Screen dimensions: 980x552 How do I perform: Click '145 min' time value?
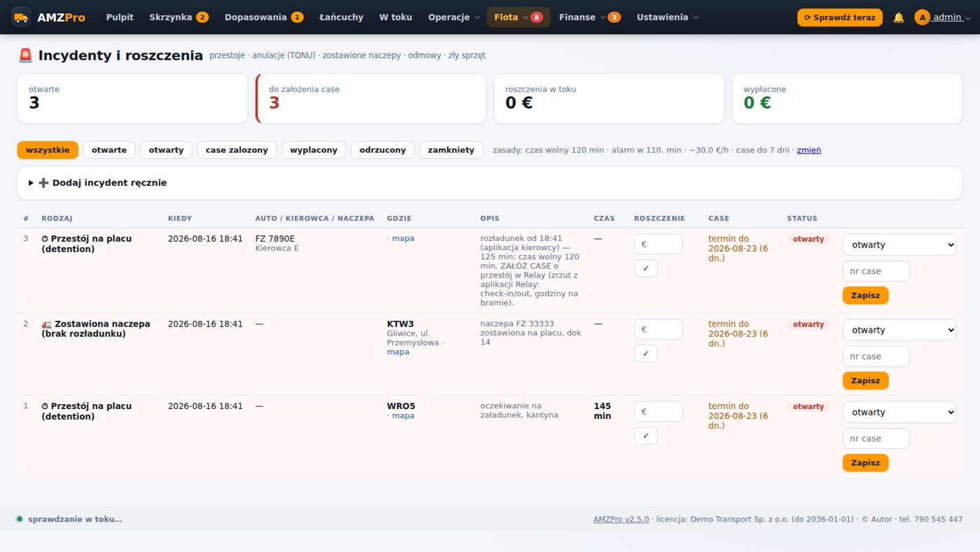[602, 411]
